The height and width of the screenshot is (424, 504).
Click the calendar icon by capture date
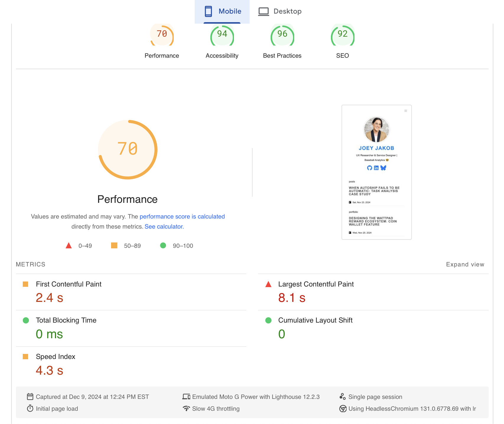pos(30,397)
